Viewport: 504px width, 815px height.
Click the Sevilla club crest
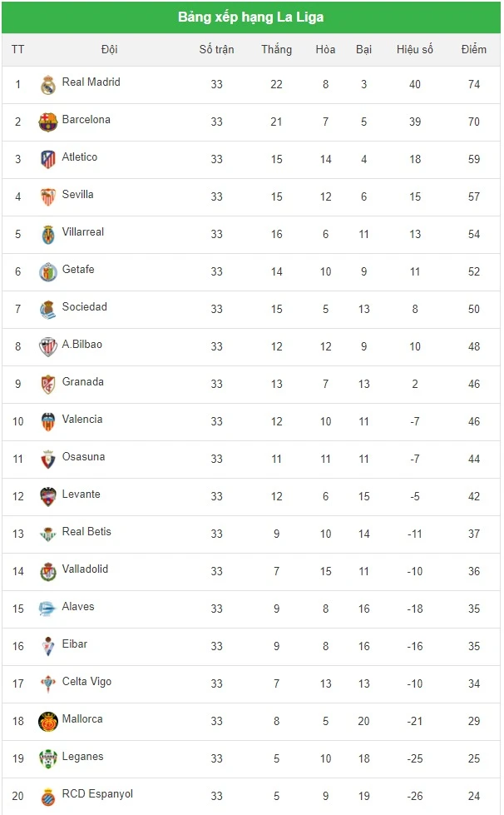coord(47,197)
